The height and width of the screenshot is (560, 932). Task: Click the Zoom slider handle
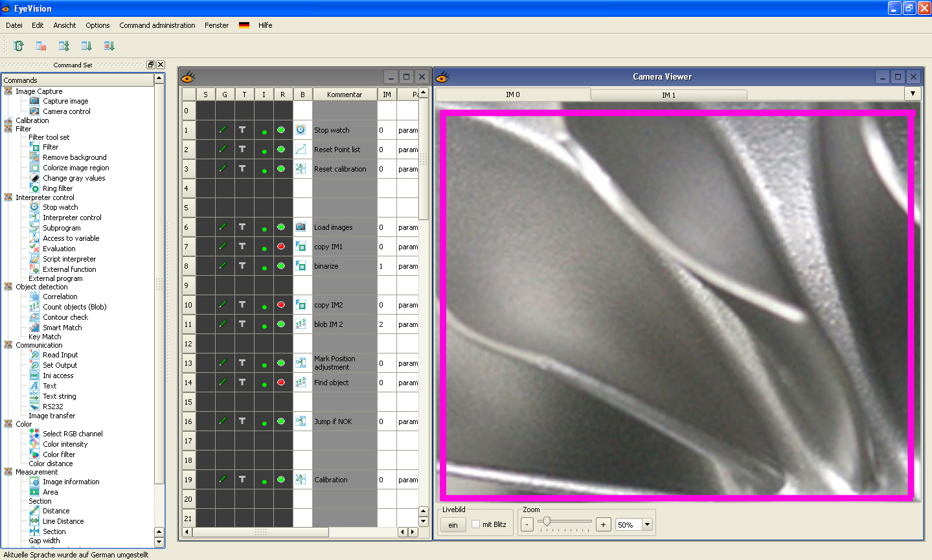point(547,521)
